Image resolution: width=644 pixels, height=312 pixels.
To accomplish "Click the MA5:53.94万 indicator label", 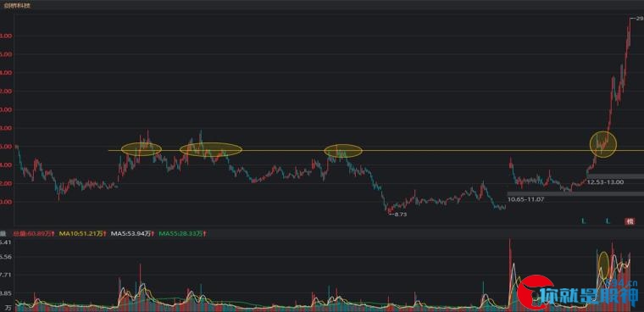I will point(133,234).
